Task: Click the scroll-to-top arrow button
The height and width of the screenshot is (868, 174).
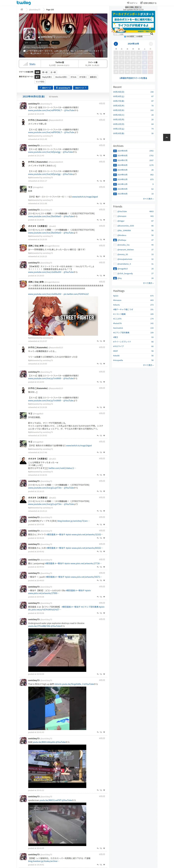Action: point(167,137)
